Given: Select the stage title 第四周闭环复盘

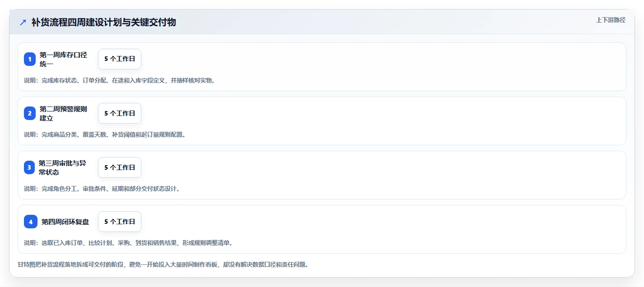Looking at the screenshot, I should pyautogui.click(x=65, y=222).
